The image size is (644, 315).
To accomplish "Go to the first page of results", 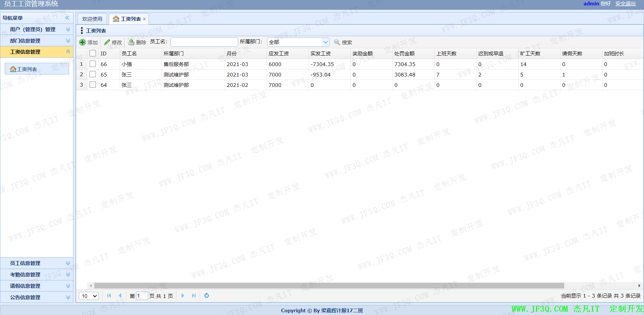I will [109, 296].
